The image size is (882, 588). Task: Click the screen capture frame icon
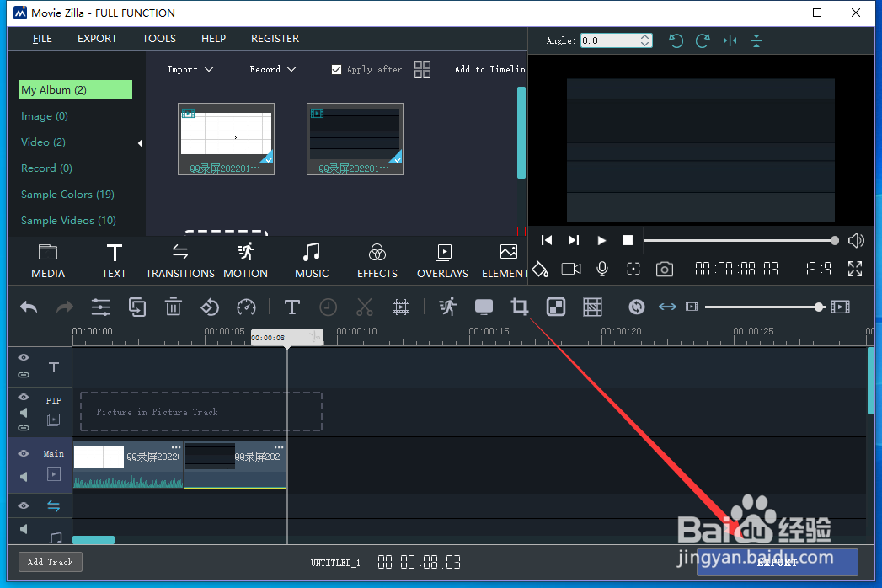click(x=633, y=269)
